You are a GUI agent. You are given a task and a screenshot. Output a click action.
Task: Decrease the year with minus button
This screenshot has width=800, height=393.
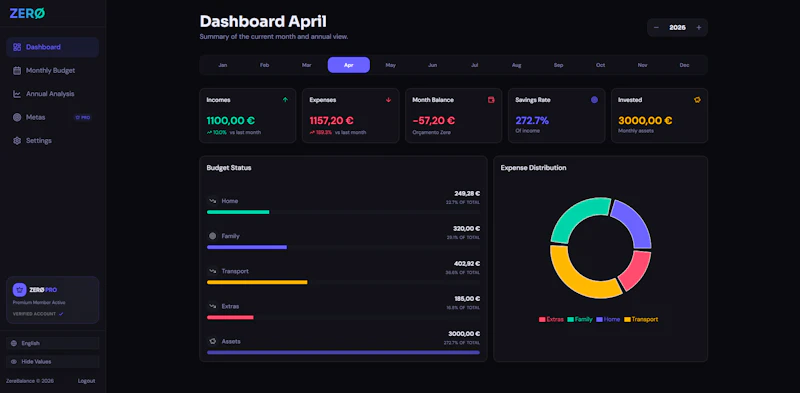(x=657, y=28)
